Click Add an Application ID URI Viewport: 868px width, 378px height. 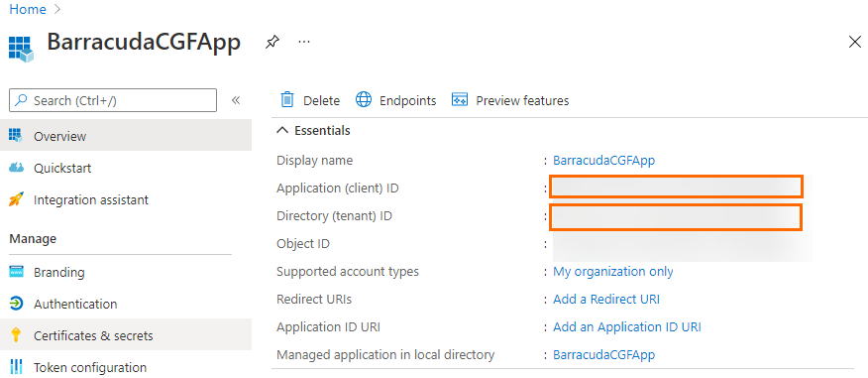627,327
